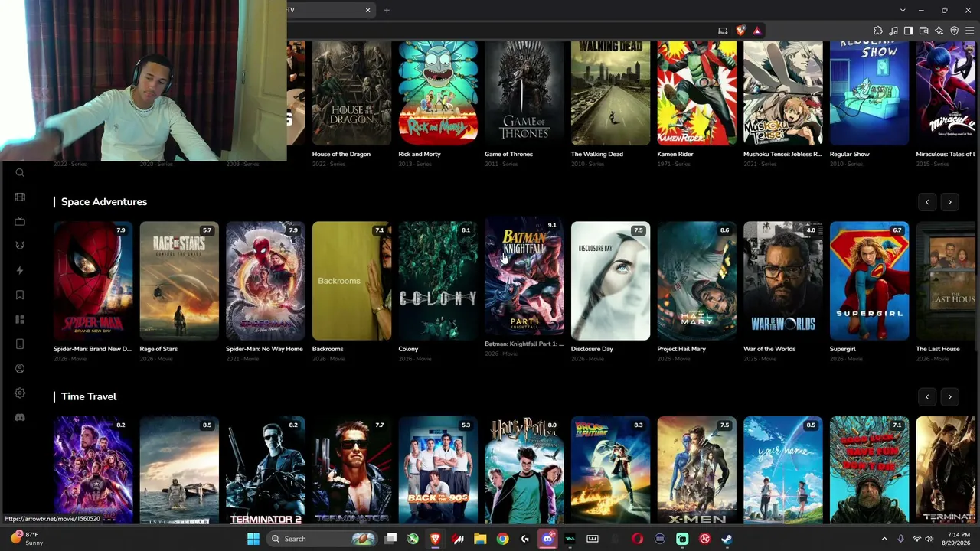Open the Backrooms movie poster
This screenshot has width=980, height=551.
coord(351,281)
